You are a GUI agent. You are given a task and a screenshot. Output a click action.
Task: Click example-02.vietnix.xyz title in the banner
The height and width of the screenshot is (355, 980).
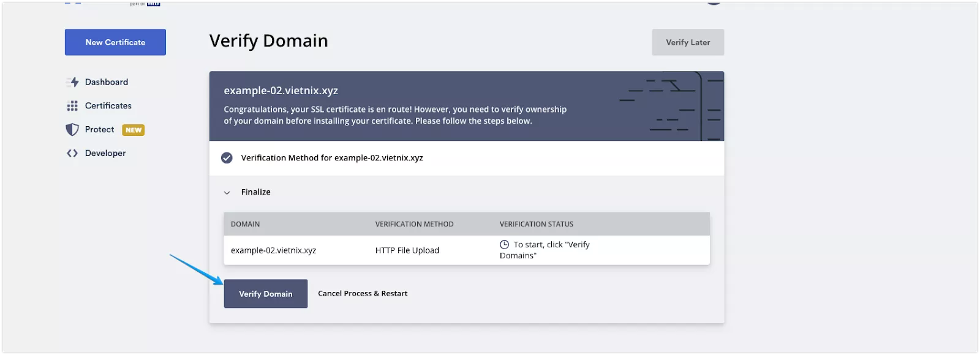(x=281, y=91)
